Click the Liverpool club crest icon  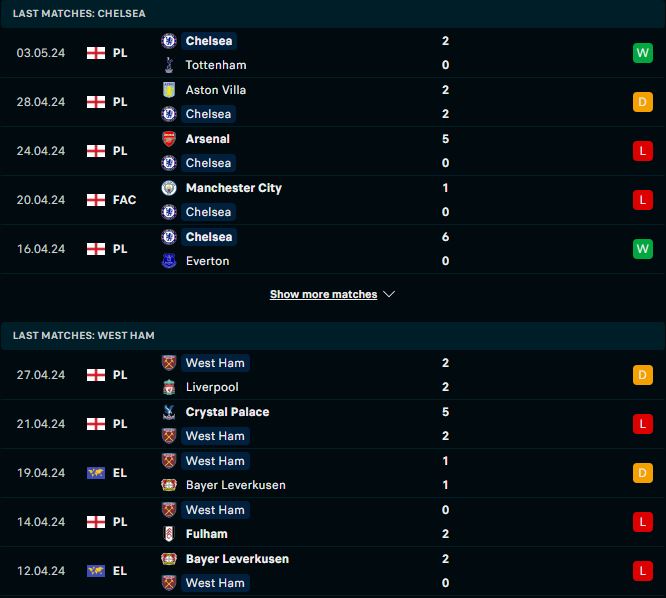[169, 387]
